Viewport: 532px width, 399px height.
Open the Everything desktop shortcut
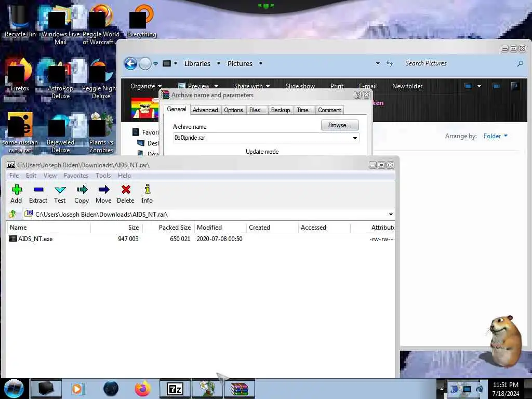[x=141, y=21]
